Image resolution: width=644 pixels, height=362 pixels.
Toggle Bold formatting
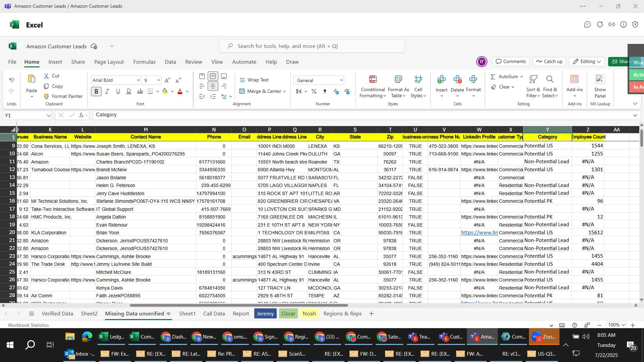coord(96,91)
